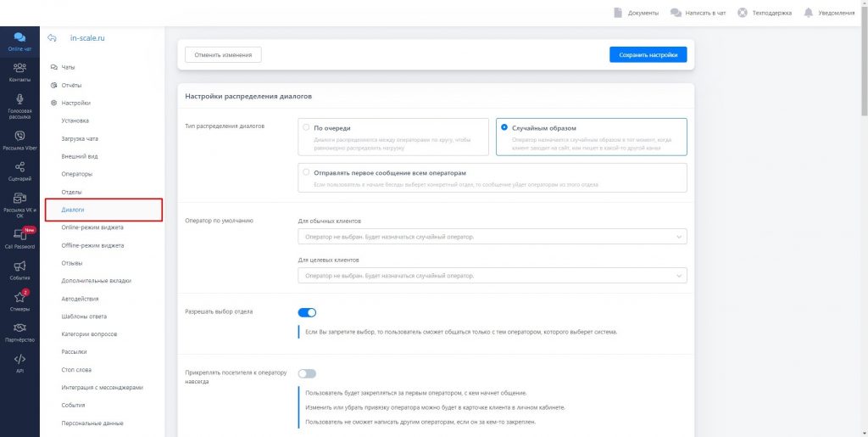Image resolution: width=868 pixels, height=437 pixels.
Task: Open Голосовая рассылка microphone icon
Action: 19,100
